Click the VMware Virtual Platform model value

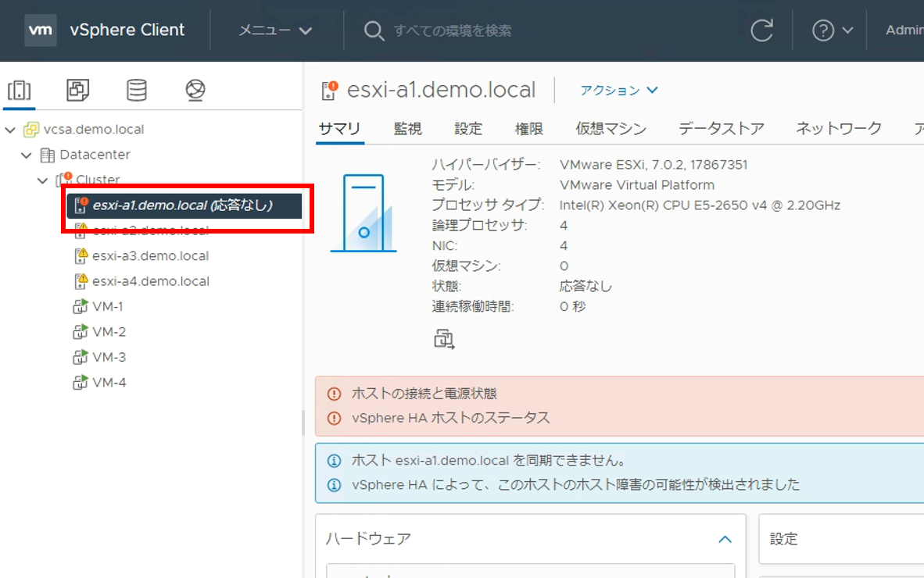click(637, 185)
